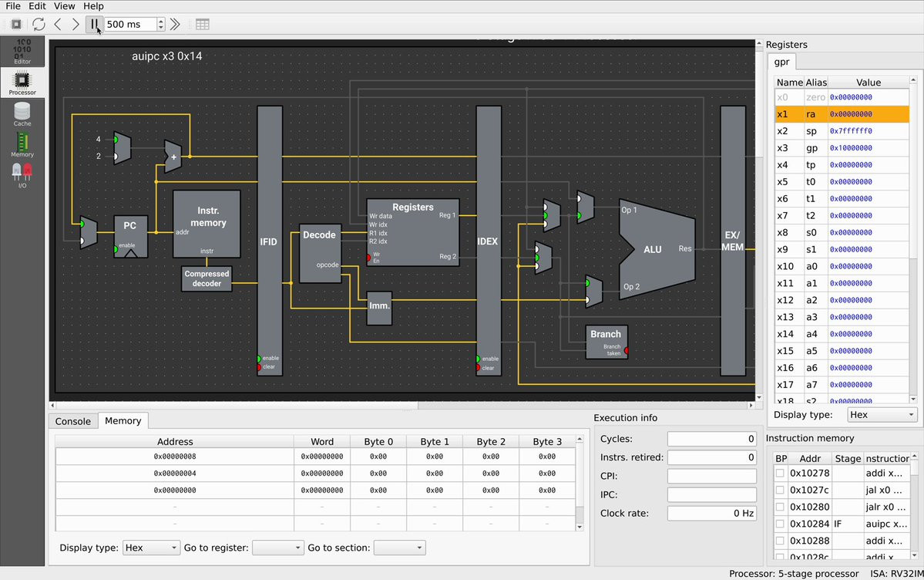Expand the Go to register dropdown
Screen dimensions: 924x580
[277, 548]
